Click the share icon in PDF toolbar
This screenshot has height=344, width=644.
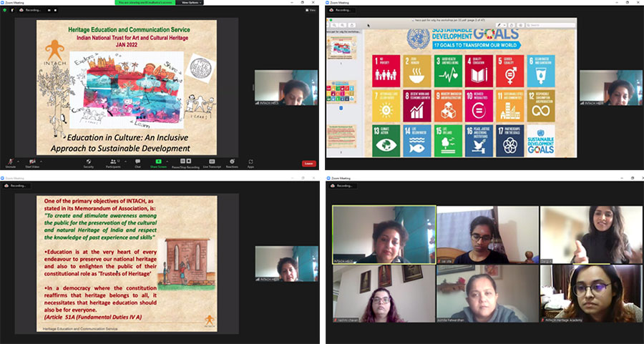352,25
